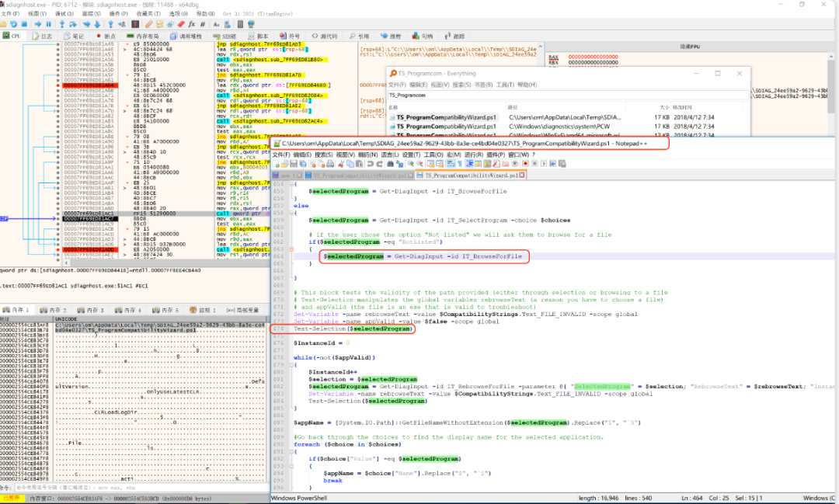Collapse code fold at line 493
839x504 pixels.
[291, 466]
